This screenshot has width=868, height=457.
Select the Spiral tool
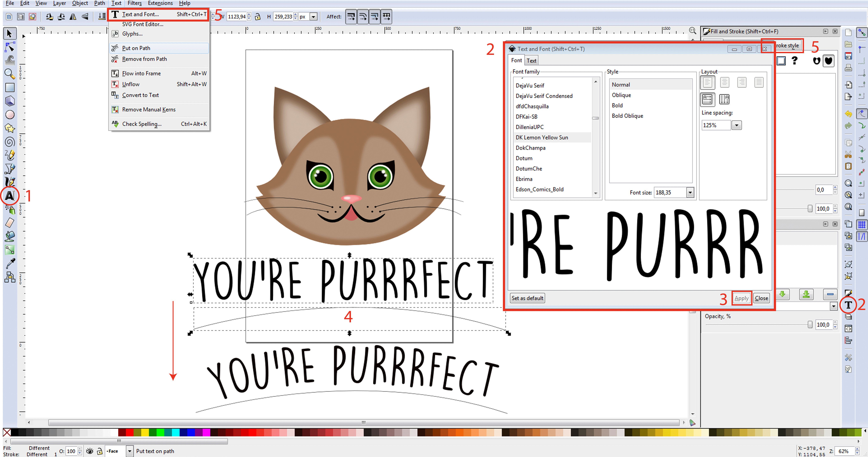(10, 142)
